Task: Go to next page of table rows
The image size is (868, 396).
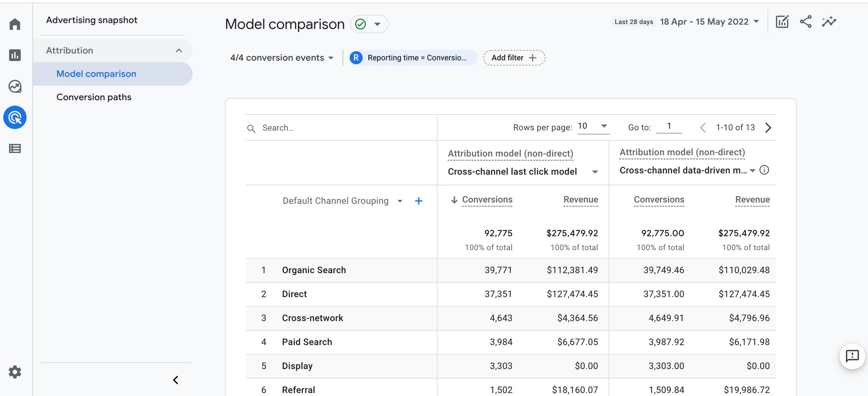Action: pos(768,128)
